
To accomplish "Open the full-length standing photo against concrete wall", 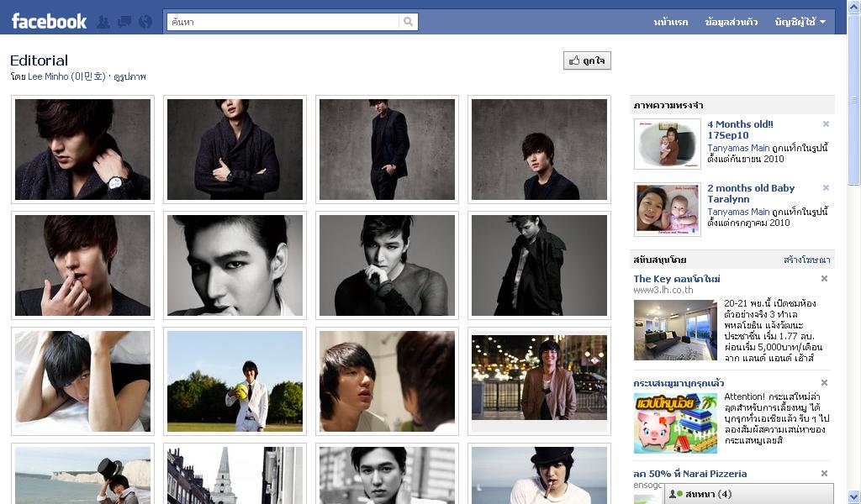I will (387, 150).
